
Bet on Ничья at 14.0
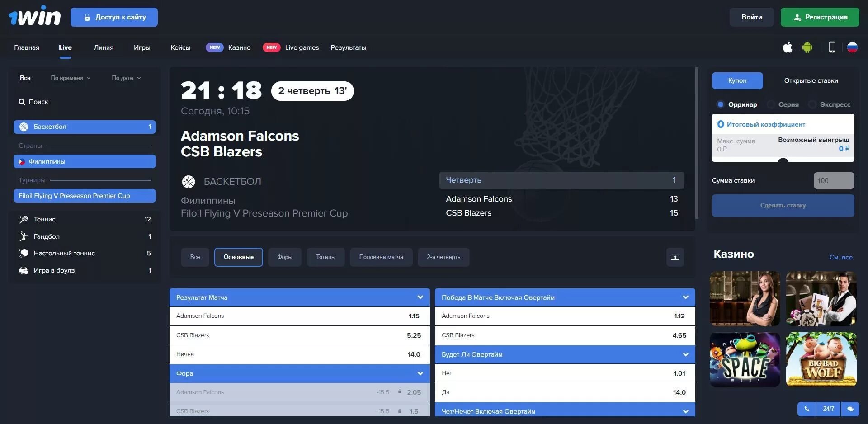pos(299,354)
